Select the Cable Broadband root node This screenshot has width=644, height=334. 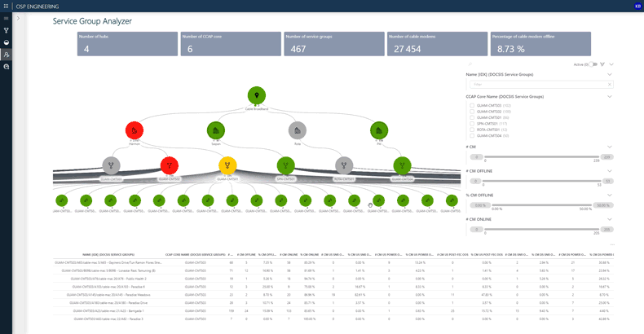(x=257, y=95)
